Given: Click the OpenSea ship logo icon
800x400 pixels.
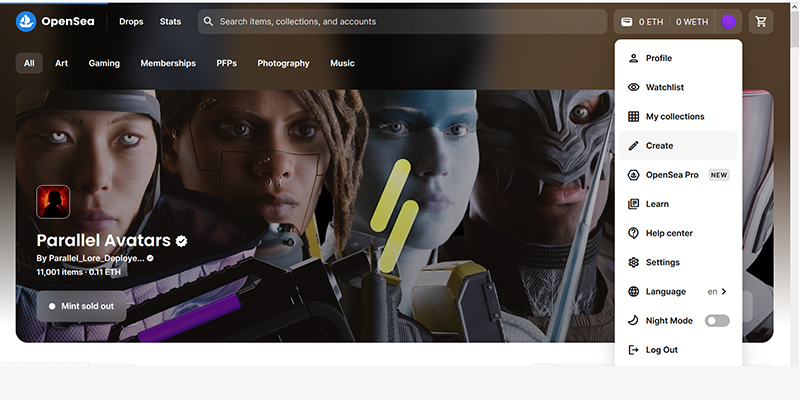Looking at the screenshot, I should [26, 21].
